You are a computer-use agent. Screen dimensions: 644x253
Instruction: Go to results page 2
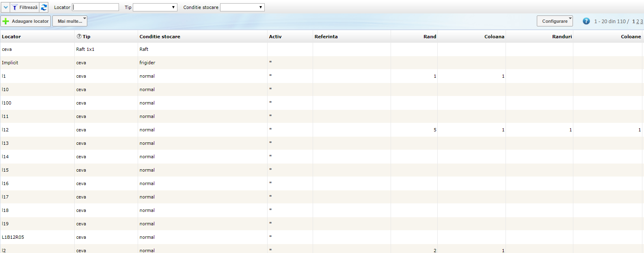point(638,22)
